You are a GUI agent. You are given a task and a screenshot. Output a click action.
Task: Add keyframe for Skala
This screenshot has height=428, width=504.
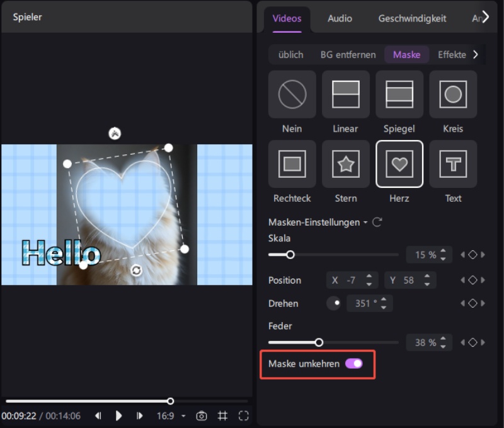coord(472,255)
